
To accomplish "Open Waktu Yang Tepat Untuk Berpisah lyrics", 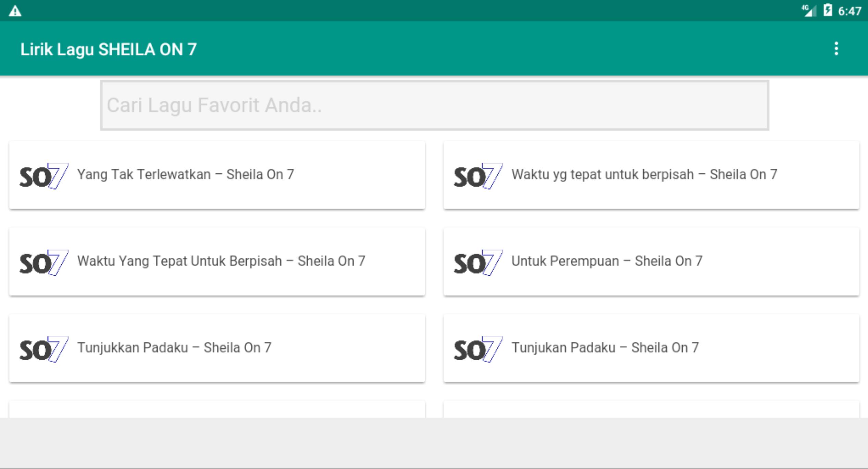I will pyautogui.click(x=217, y=262).
